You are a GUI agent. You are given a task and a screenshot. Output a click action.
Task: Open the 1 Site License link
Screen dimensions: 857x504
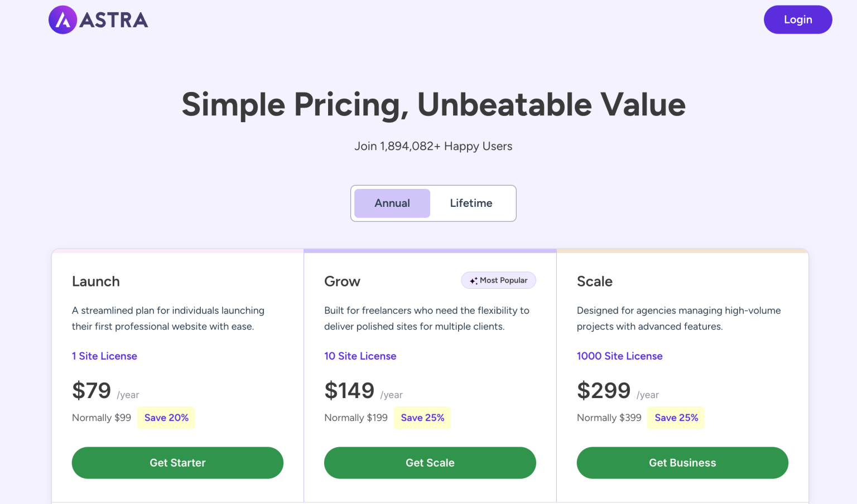point(104,356)
